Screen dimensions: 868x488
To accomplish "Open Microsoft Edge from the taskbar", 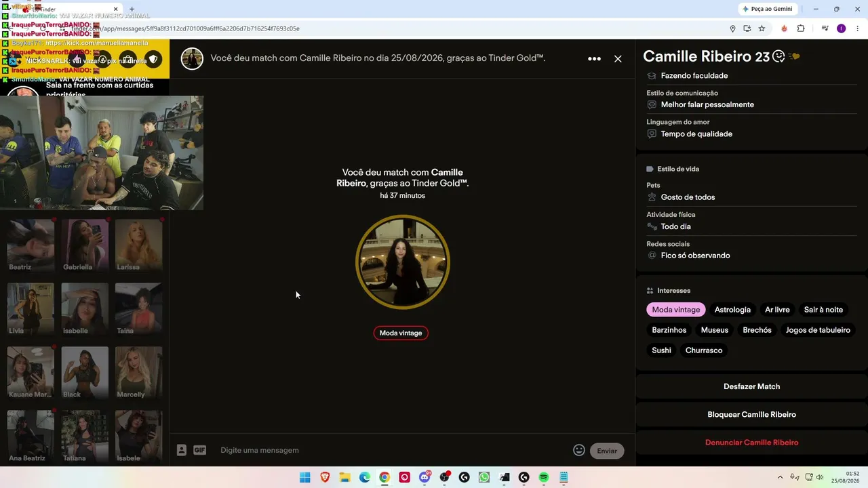I will click(x=365, y=477).
